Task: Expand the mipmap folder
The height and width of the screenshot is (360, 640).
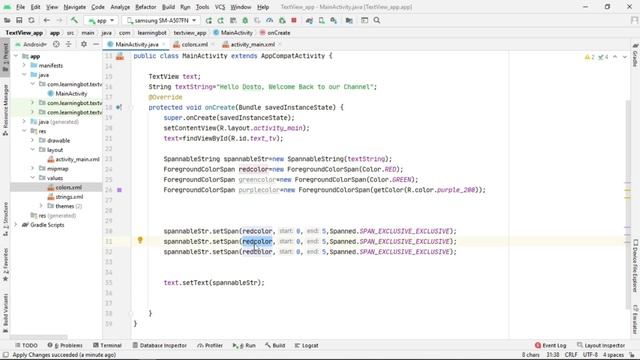Action: 33,168
